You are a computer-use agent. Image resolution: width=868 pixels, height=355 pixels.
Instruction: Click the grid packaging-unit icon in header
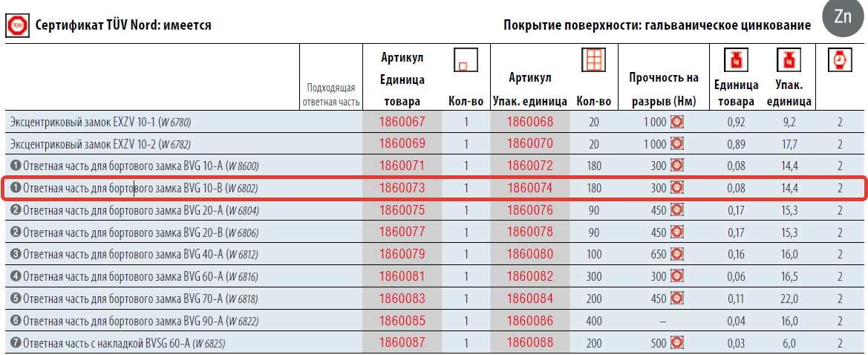pos(594,59)
